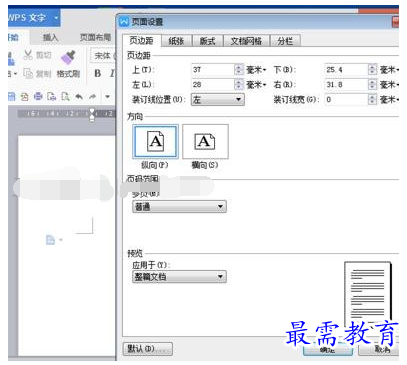Click the gutter width spinner arrows
This screenshot has width=407, height=365.
373,99
